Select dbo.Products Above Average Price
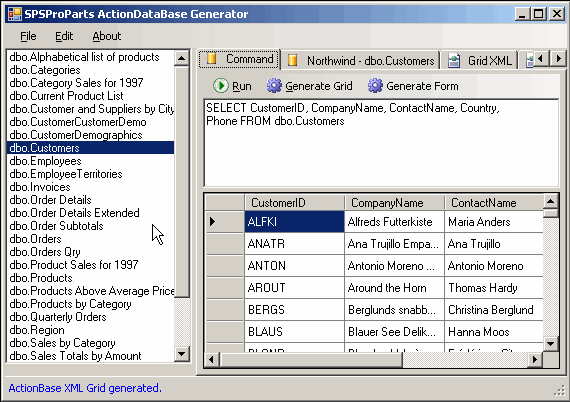Viewport: 570px width, 402px height. pyautogui.click(x=90, y=291)
